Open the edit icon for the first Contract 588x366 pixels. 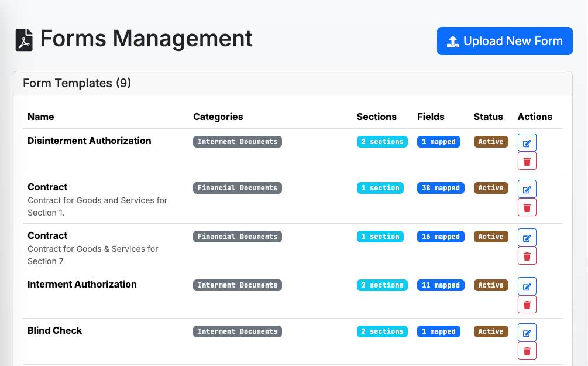click(527, 189)
